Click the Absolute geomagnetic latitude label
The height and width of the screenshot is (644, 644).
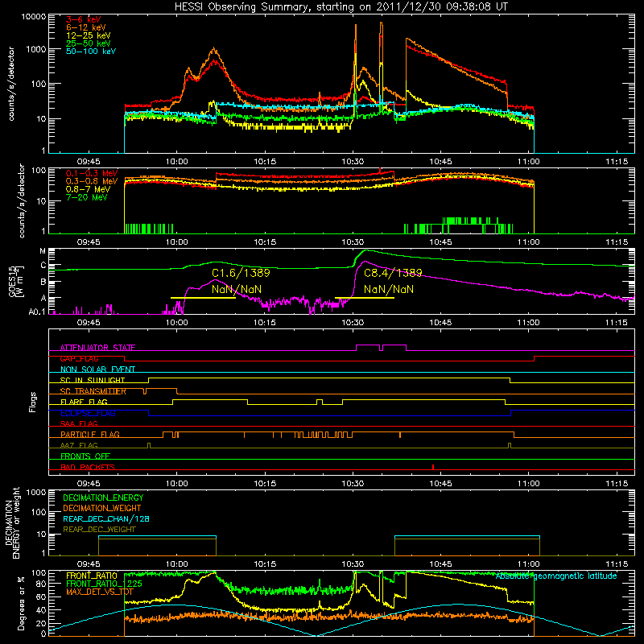pos(556,576)
